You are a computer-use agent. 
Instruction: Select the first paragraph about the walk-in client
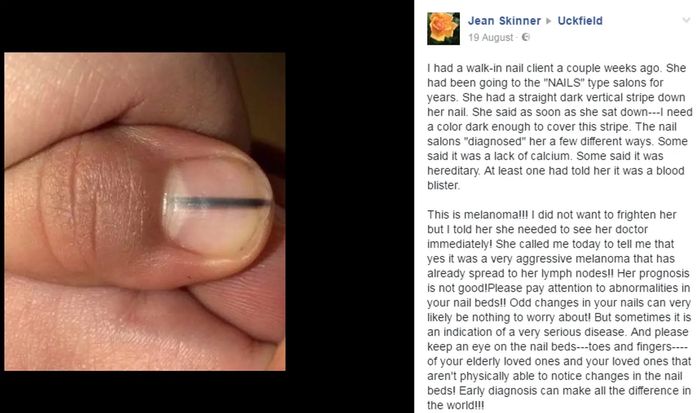tap(559, 127)
